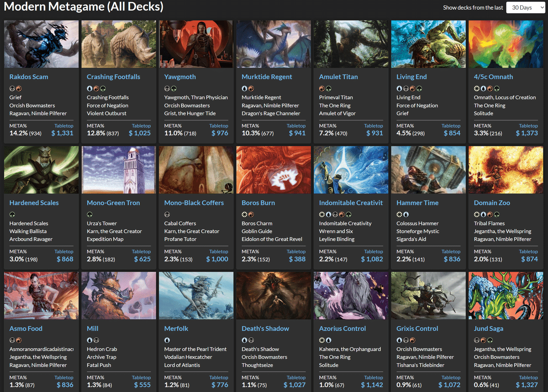
Task: Open the Rakdos Scam deck link
Action: (x=29, y=77)
